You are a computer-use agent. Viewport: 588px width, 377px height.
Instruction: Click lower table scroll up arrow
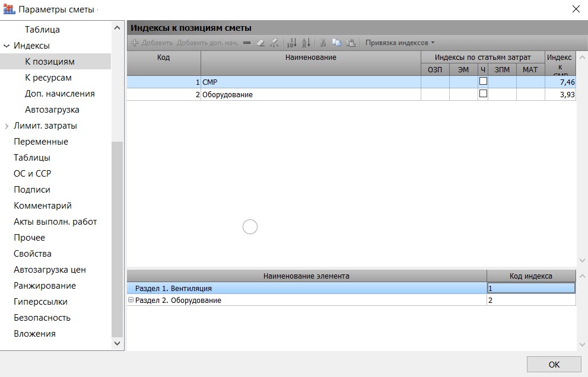coord(582,276)
